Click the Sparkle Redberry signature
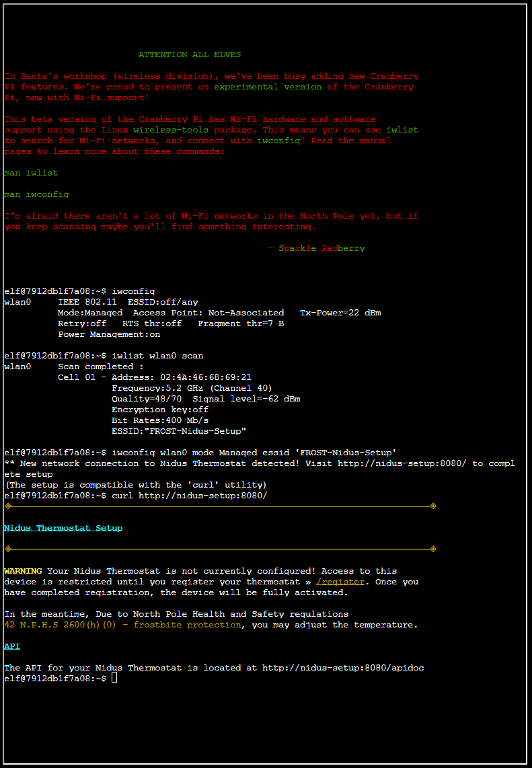The image size is (532, 768). [321, 248]
